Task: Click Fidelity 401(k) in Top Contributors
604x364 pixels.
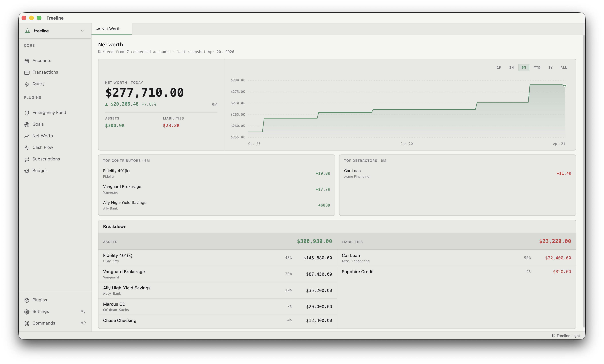Action: pos(216,173)
